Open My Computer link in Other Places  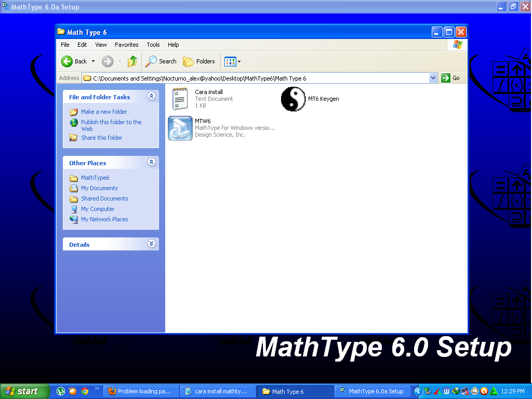point(98,209)
